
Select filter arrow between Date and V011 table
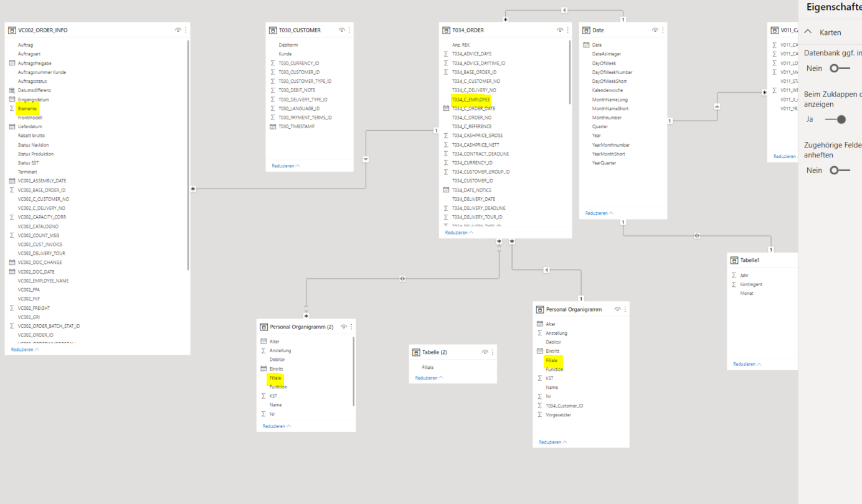[x=717, y=106]
